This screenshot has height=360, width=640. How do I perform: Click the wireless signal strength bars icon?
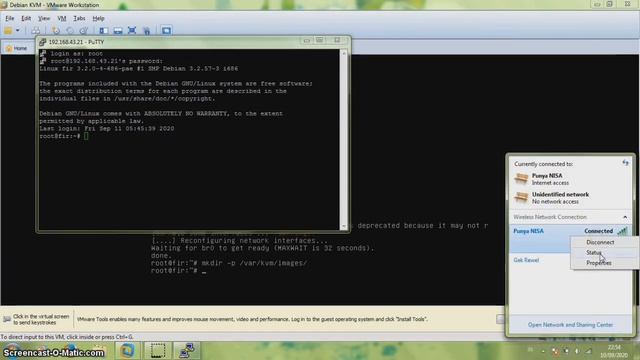(622, 231)
